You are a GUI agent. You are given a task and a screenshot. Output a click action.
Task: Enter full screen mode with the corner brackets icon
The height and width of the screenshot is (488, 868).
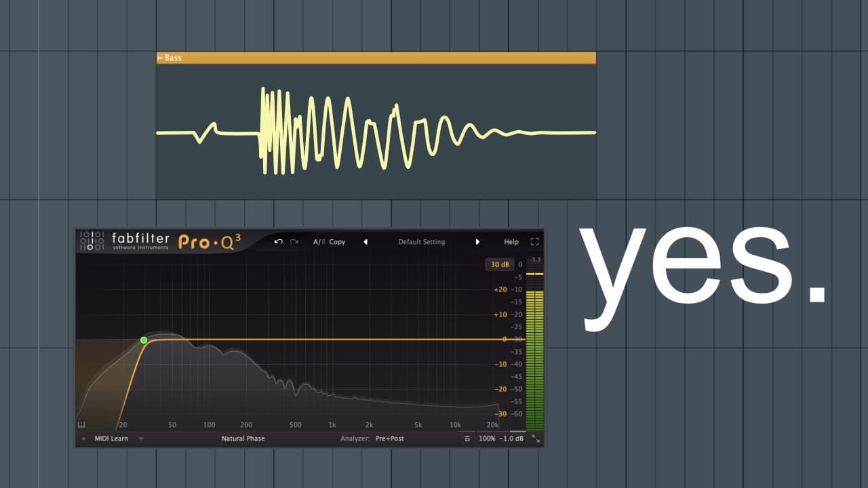pos(534,242)
